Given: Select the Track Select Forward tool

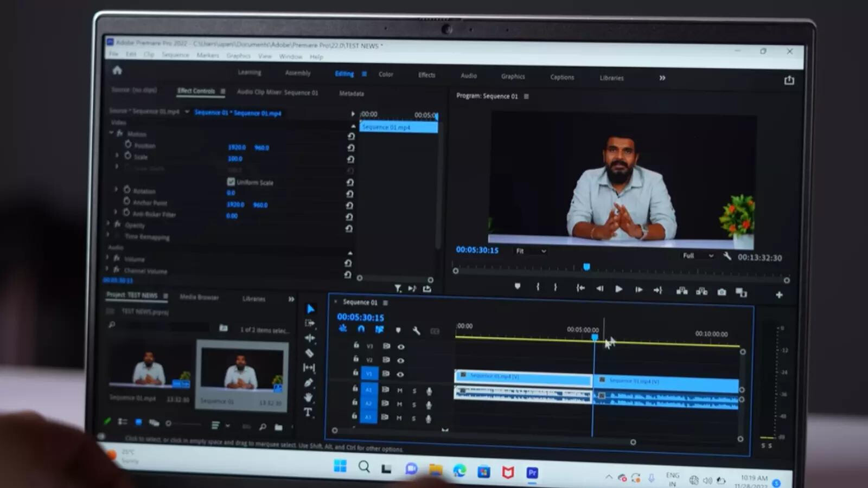Looking at the screenshot, I should click(310, 323).
